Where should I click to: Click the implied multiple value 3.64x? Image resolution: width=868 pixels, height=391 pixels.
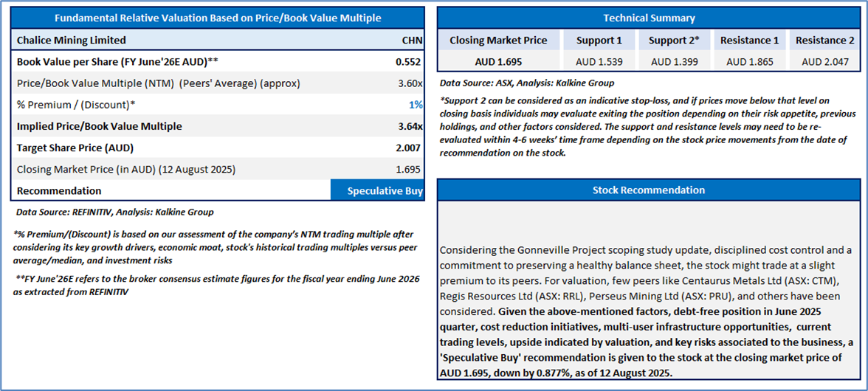pos(410,126)
